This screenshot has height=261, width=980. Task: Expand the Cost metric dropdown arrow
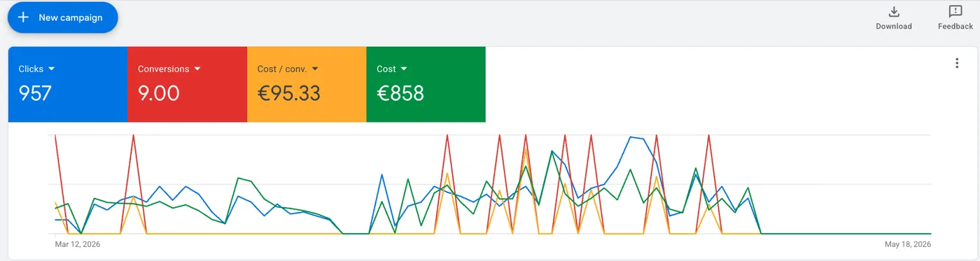pos(404,69)
